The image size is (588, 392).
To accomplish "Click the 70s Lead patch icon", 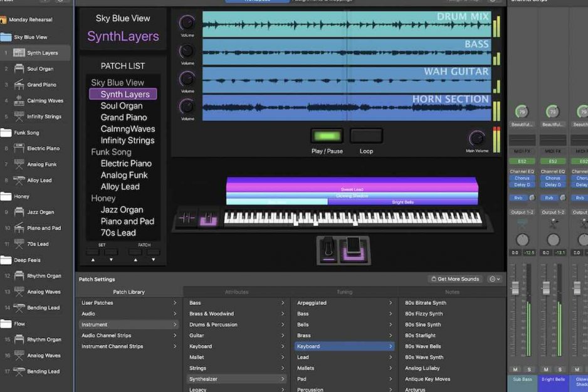I will (19, 244).
